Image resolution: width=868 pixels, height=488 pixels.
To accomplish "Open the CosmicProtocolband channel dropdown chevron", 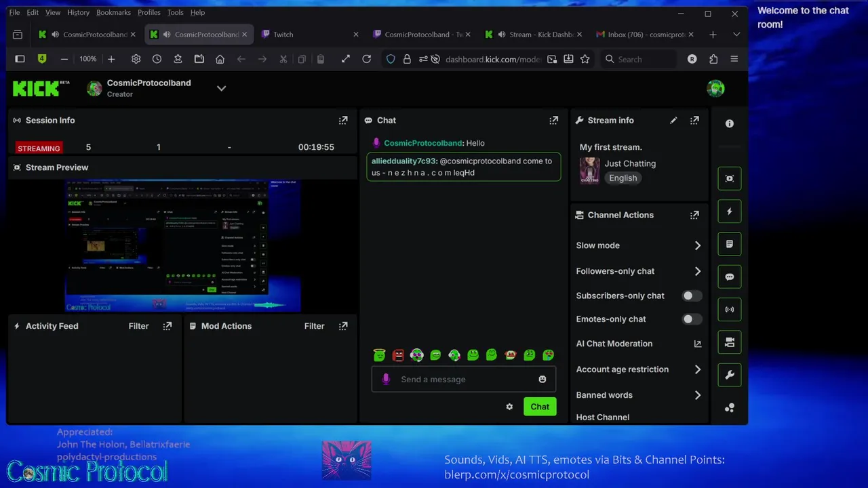I will point(221,88).
